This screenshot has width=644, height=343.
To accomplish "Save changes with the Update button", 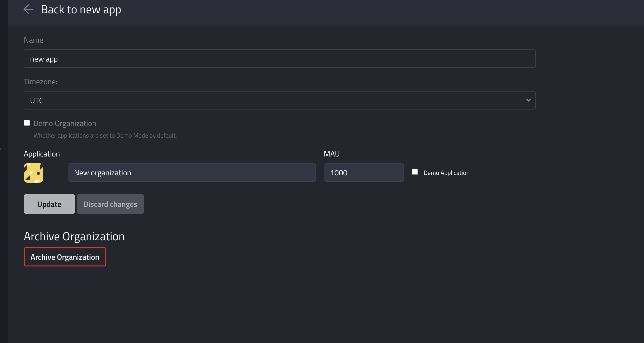I will coord(49,204).
